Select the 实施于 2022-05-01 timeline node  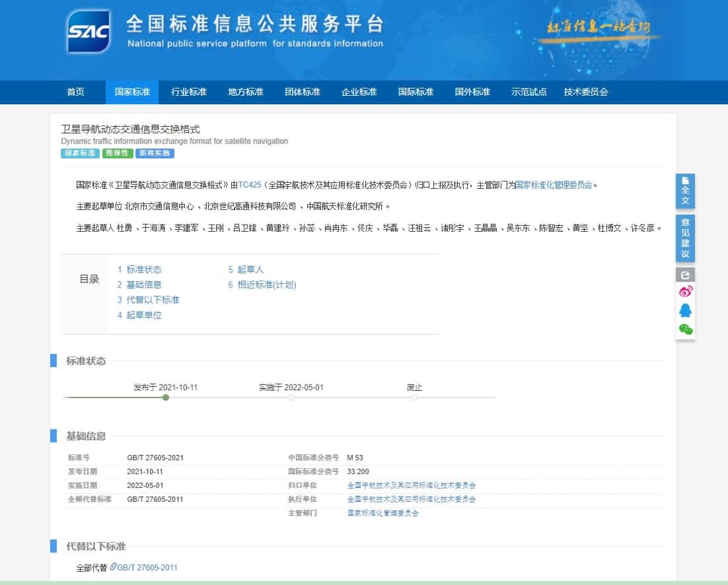point(289,398)
